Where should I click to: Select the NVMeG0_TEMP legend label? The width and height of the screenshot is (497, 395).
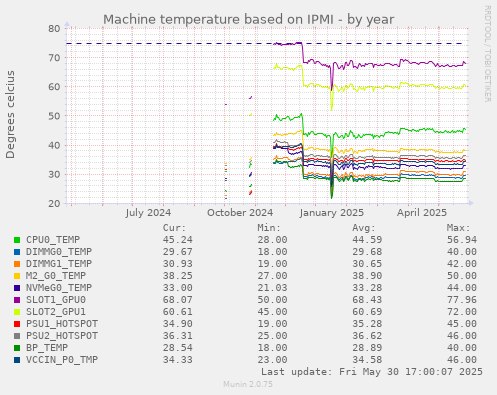[x=59, y=288]
